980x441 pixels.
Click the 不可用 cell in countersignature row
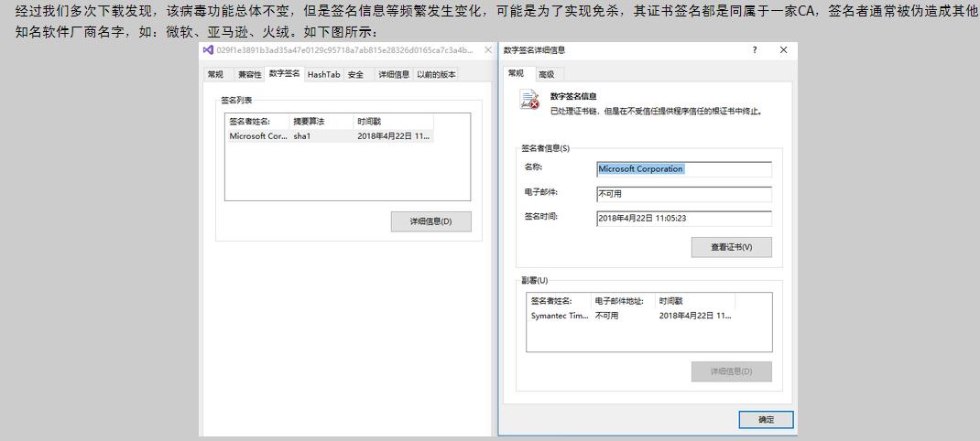tap(606, 316)
